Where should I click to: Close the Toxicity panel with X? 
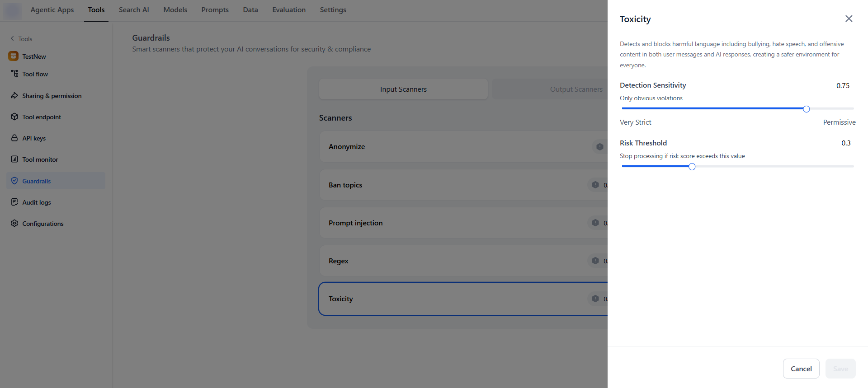point(849,19)
